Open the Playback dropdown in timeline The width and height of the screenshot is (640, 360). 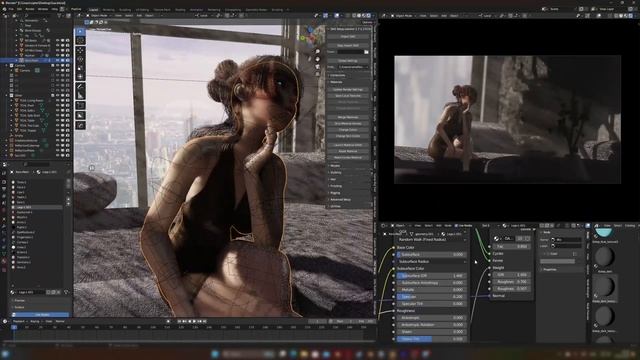pyautogui.click(x=19, y=321)
